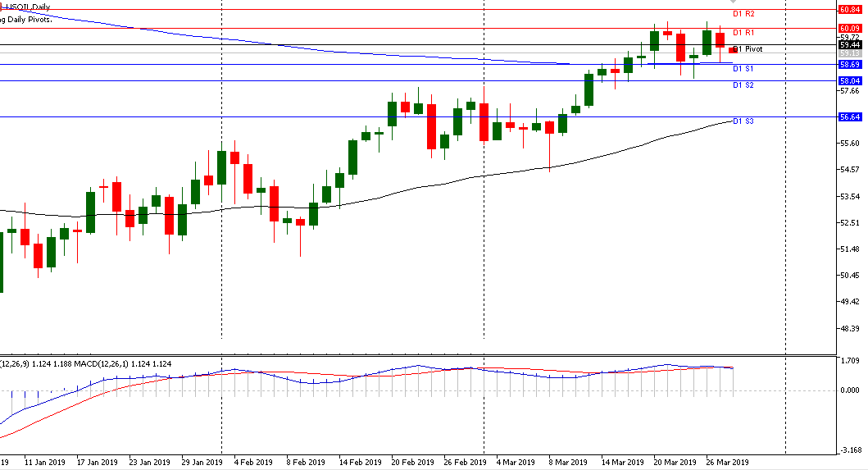Click the chart shift triangle marker

[734, 2]
